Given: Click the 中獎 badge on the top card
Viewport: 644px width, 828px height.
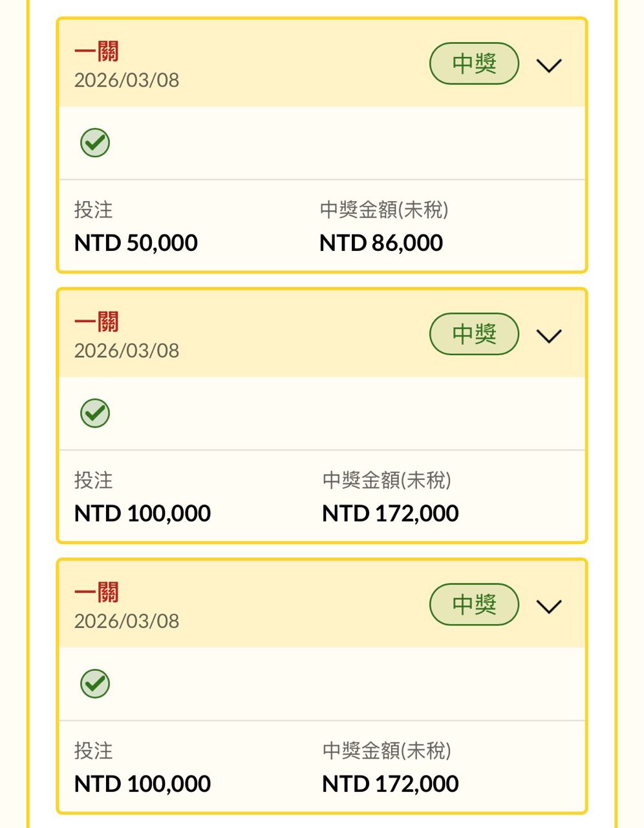Looking at the screenshot, I should (x=474, y=63).
